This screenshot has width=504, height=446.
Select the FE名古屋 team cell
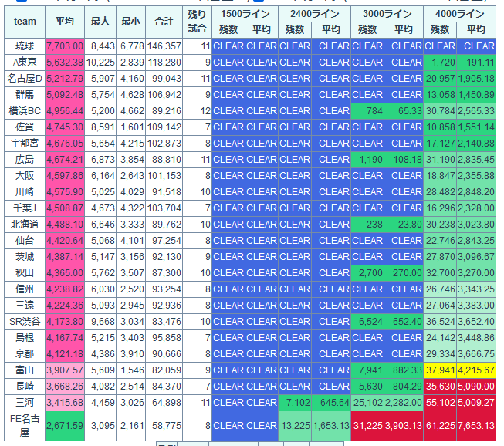pos(25,425)
